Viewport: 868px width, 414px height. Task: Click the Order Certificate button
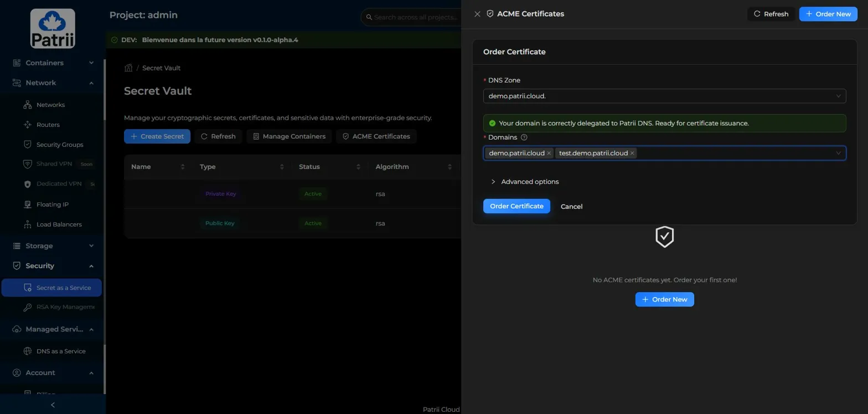click(x=516, y=206)
